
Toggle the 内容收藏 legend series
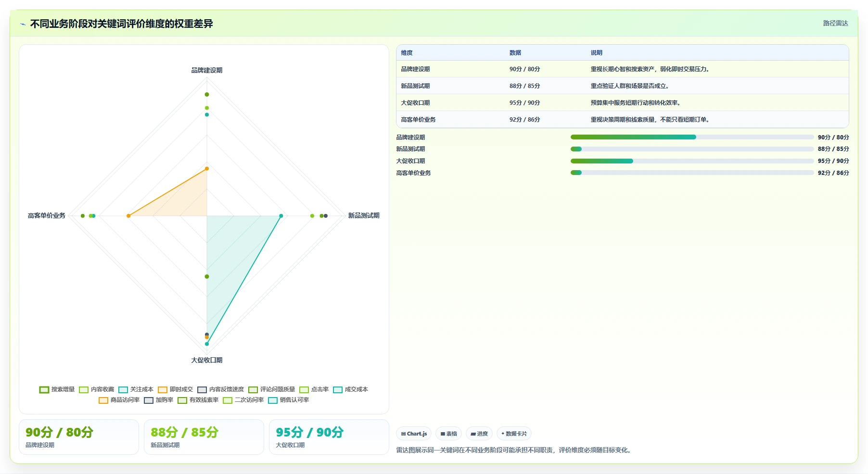click(x=97, y=389)
